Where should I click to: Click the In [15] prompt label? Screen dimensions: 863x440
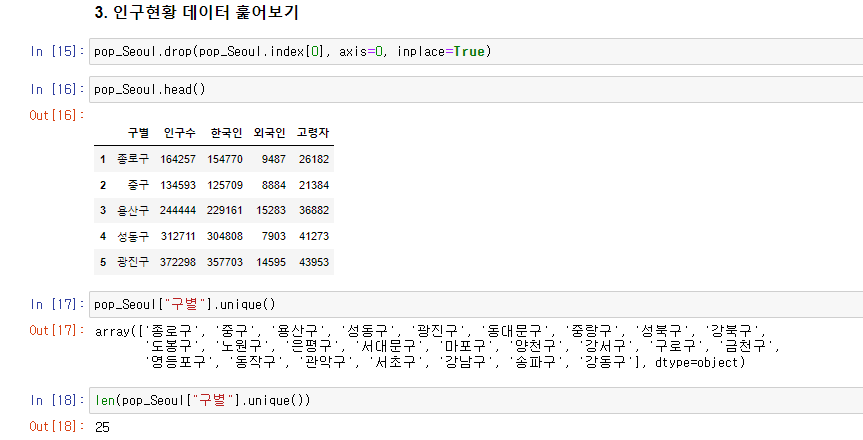57,52
